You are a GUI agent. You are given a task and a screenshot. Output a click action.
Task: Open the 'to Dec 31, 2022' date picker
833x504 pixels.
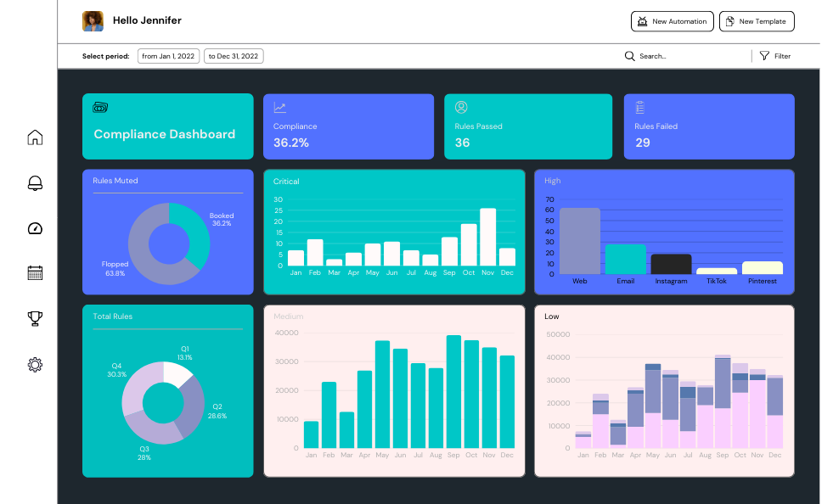(234, 56)
